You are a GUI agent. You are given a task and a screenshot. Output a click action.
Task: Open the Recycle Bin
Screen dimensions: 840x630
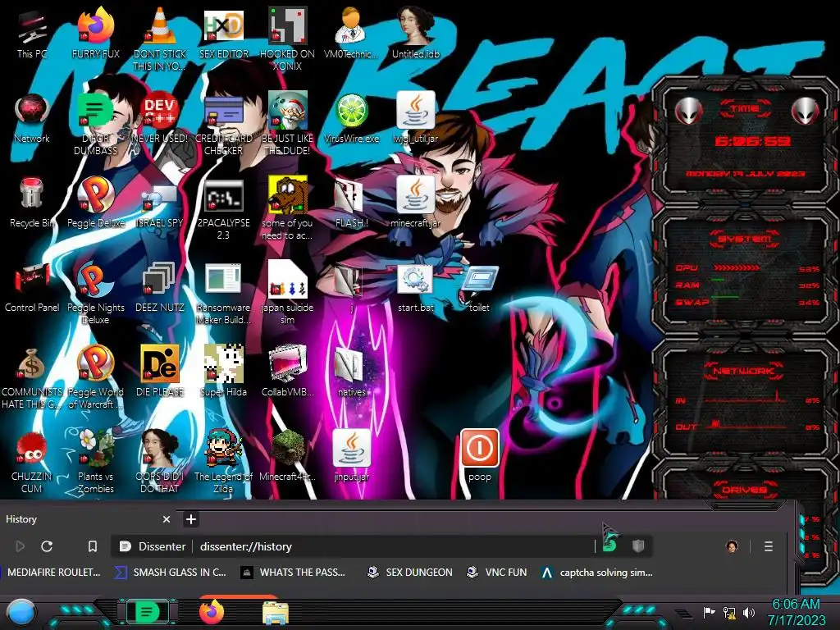[x=32, y=203]
